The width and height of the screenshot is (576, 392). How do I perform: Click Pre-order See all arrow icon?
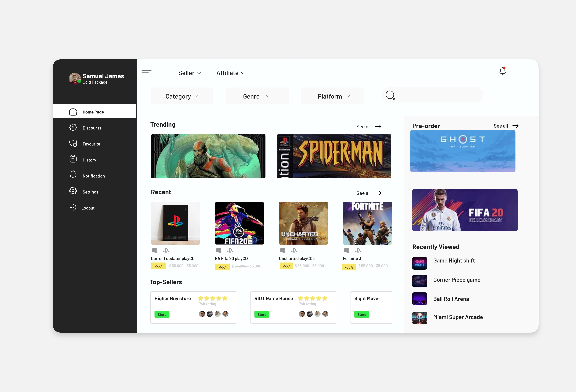[515, 126]
